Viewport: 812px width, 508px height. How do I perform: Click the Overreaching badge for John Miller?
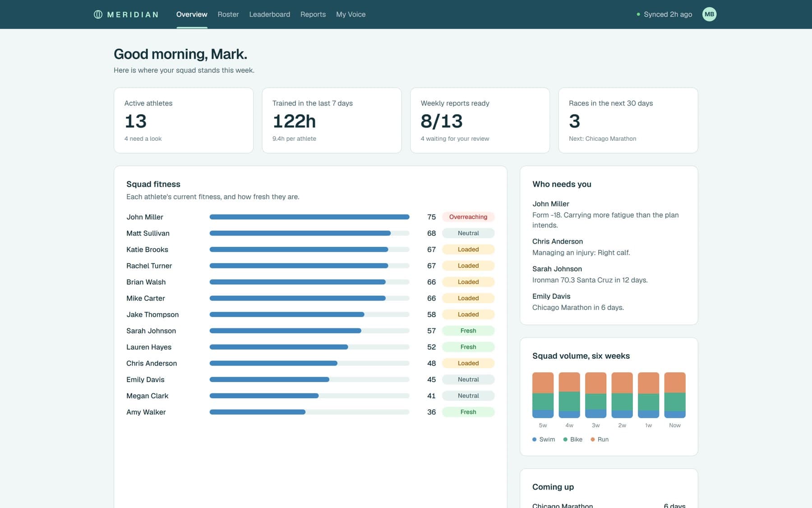click(468, 217)
